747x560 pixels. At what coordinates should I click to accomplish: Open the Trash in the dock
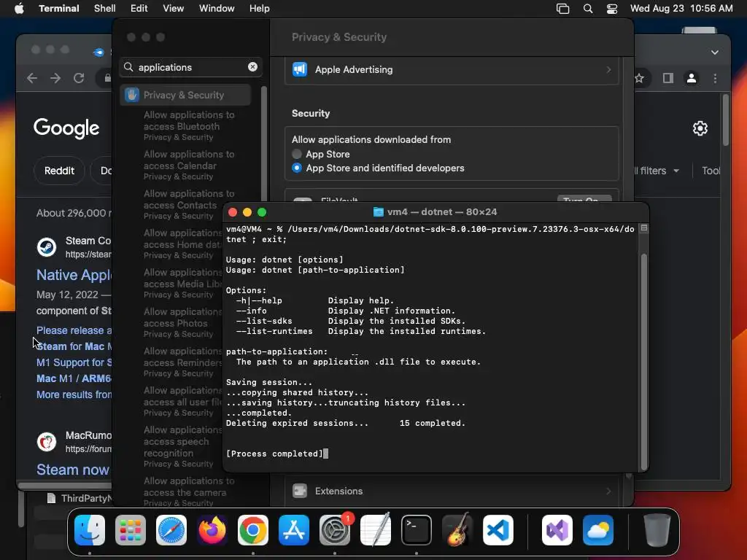[x=657, y=530]
